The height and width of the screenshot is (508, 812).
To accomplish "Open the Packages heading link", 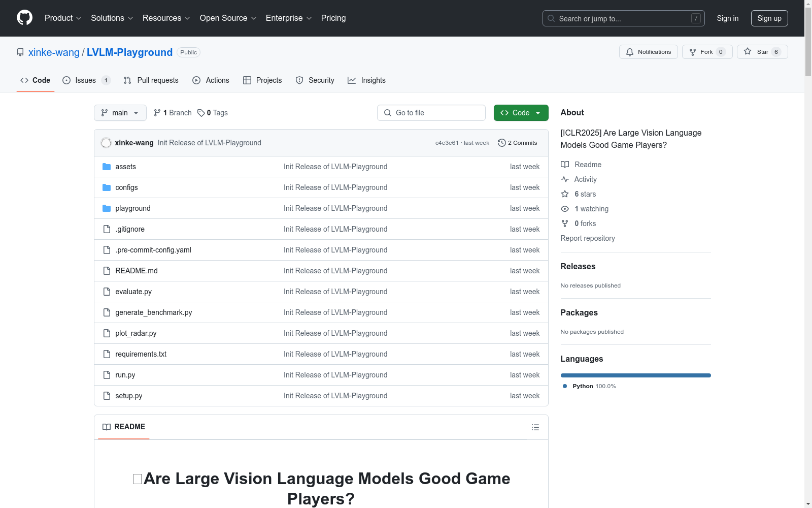I will (x=579, y=312).
